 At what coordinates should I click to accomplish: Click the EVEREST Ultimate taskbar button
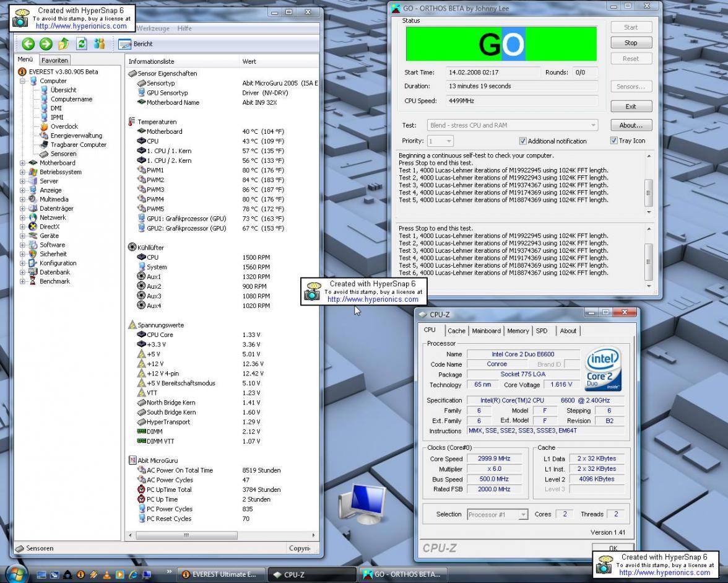[x=221, y=574]
